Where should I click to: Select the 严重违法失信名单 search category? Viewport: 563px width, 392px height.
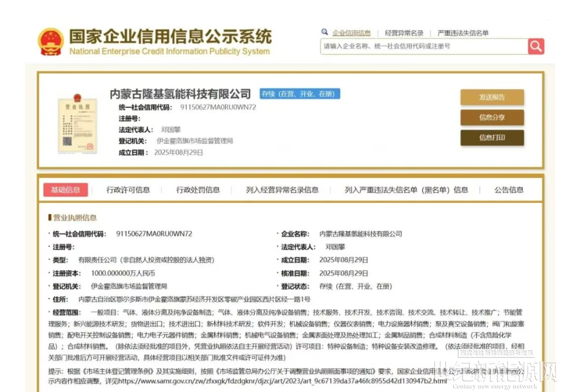click(x=463, y=33)
